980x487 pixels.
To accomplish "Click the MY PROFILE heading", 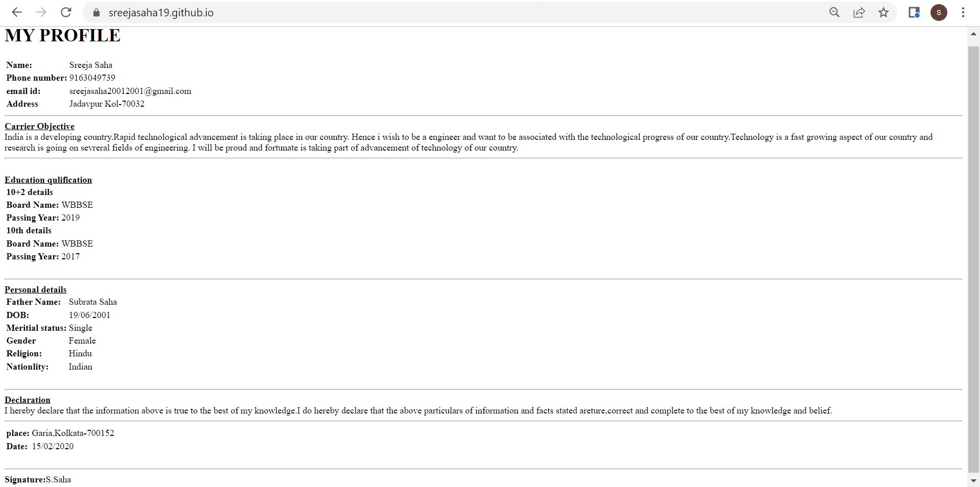I will pos(62,36).
